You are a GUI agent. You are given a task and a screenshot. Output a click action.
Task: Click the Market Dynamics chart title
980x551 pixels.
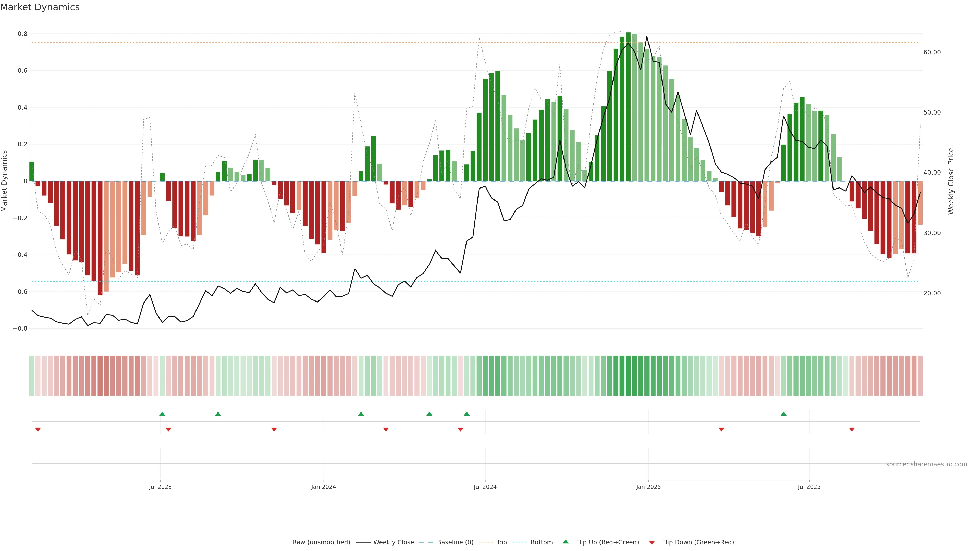[40, 7]
